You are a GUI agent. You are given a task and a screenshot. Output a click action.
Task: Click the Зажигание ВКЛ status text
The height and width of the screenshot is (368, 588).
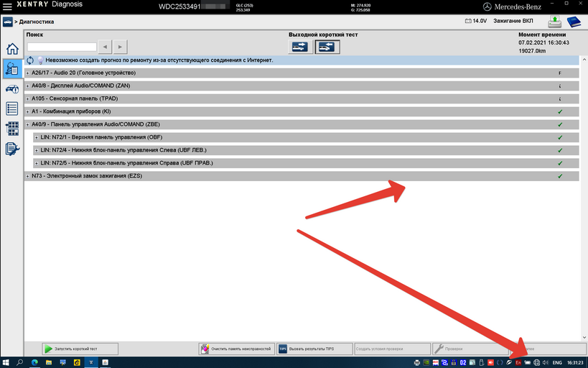[513, 21]
